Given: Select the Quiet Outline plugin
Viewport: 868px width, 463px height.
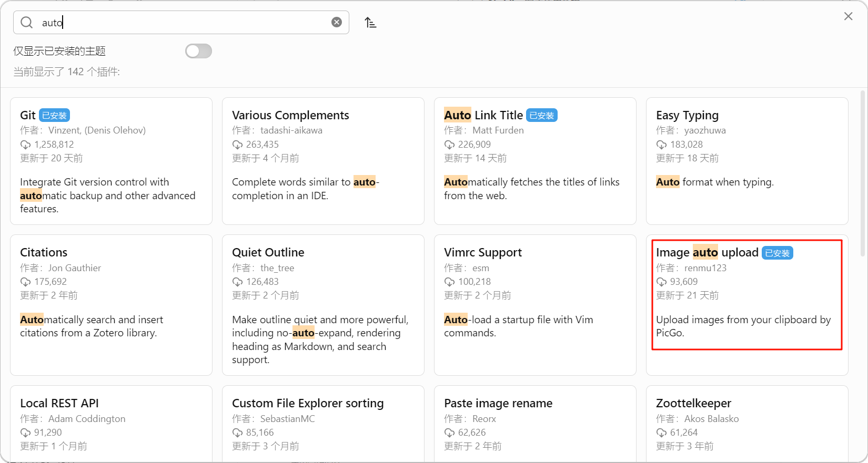Looking at the screenshot, I should [x=323, y=305].
